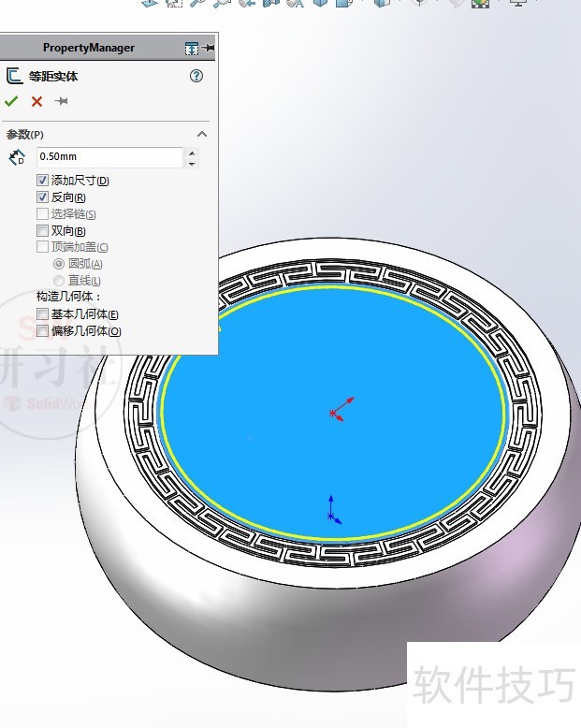Disable the 反向 reverse option
This screenshot has width=581, height=728.
tap(42, 197)
